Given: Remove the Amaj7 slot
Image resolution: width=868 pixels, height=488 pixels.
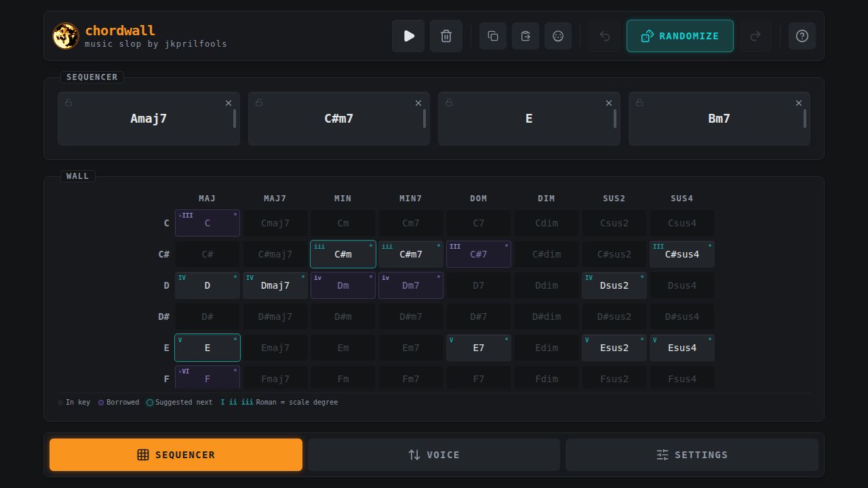Looking at the screenshot, I should pos(229,103).
